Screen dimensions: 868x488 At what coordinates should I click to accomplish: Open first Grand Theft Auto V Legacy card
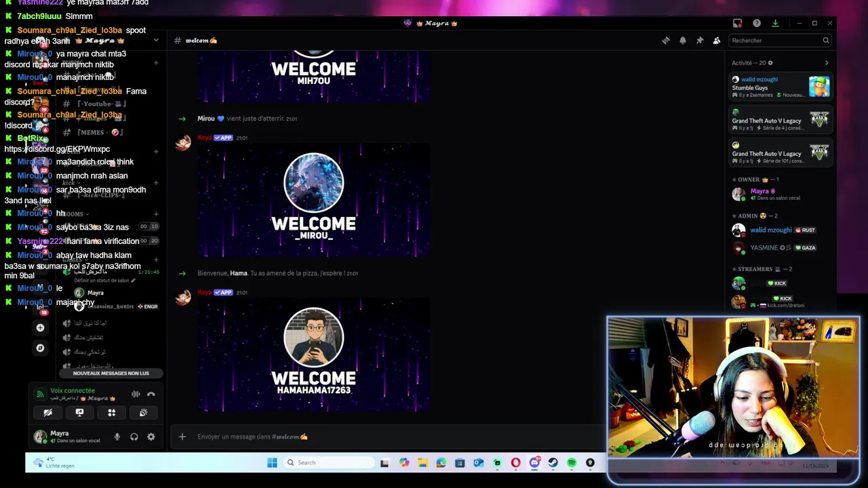coord(781,121)
